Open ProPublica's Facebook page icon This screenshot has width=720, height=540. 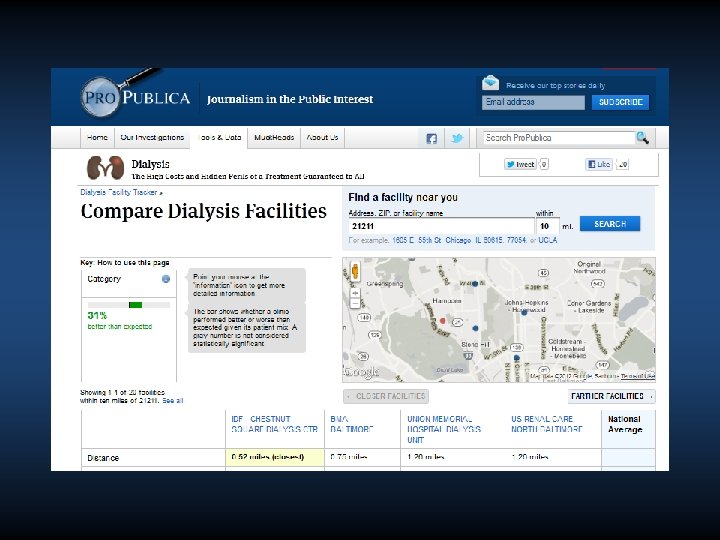431,138
